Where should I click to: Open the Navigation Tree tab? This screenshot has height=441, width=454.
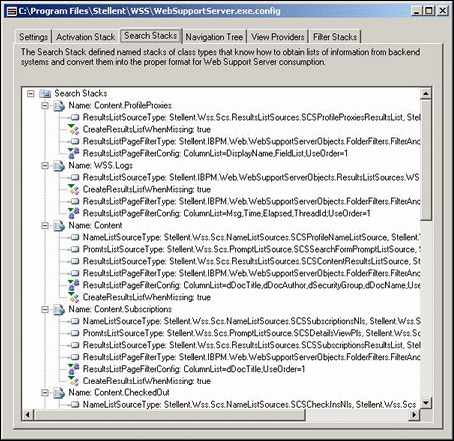pos(214,37)
